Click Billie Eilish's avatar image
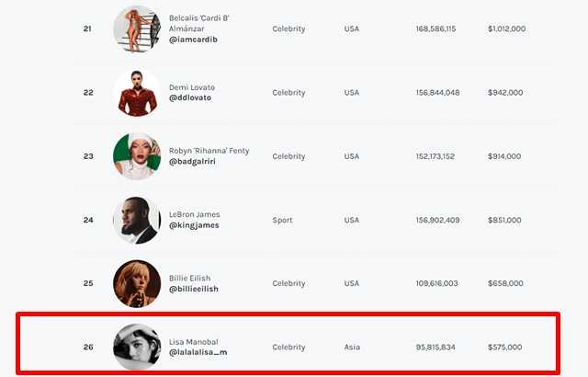Viewport: 588px width, 377px height. pyautogui.click(x=137, y=283)
